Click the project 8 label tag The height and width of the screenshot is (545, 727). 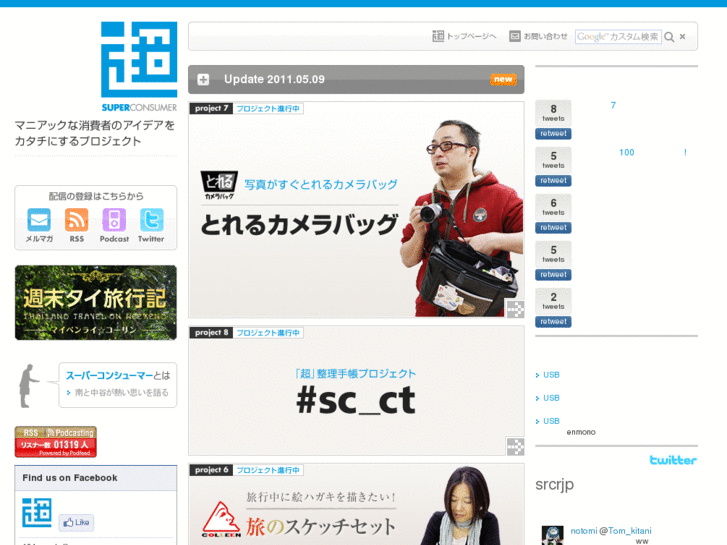click(211, 333)
